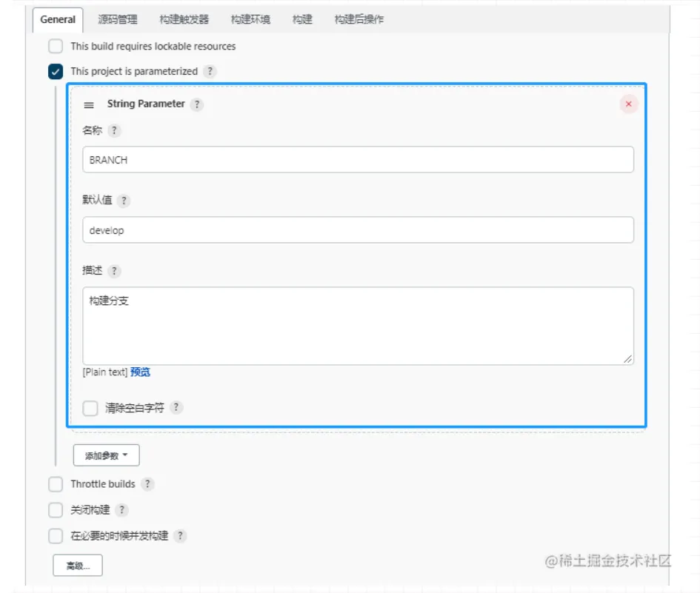
Task: Enable the 在必要的时候并发构建 checkbox
Action: click(56, 536)
